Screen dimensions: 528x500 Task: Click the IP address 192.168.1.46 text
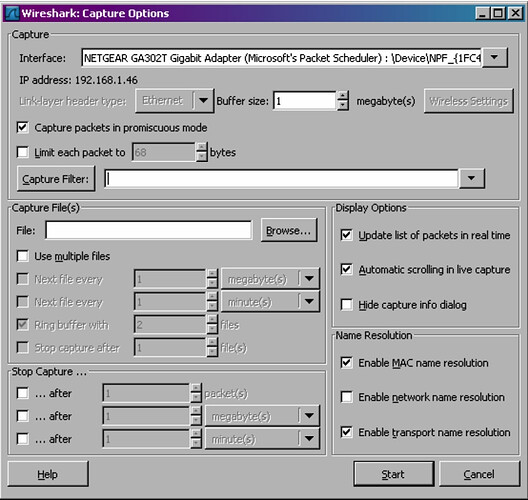pyautogui.click(x=78, y=80)
